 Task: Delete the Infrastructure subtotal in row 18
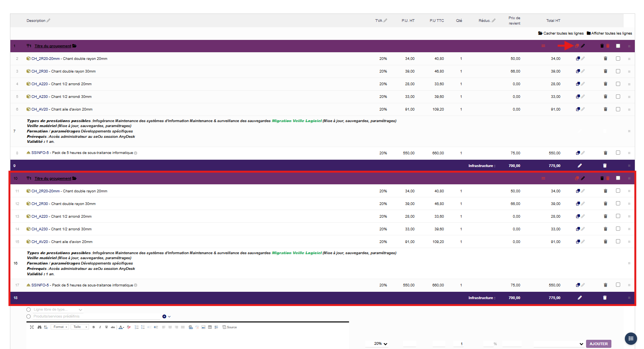(605, 298)
